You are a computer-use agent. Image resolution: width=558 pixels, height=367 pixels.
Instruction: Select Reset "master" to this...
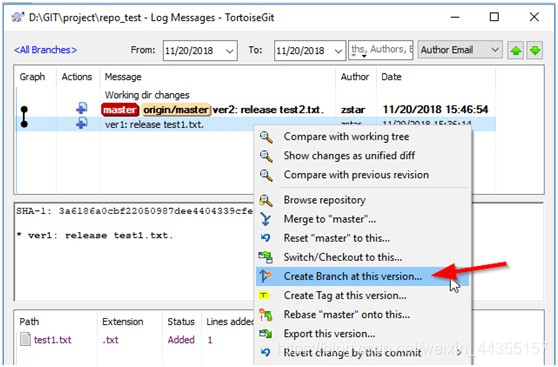coord(364,238)
